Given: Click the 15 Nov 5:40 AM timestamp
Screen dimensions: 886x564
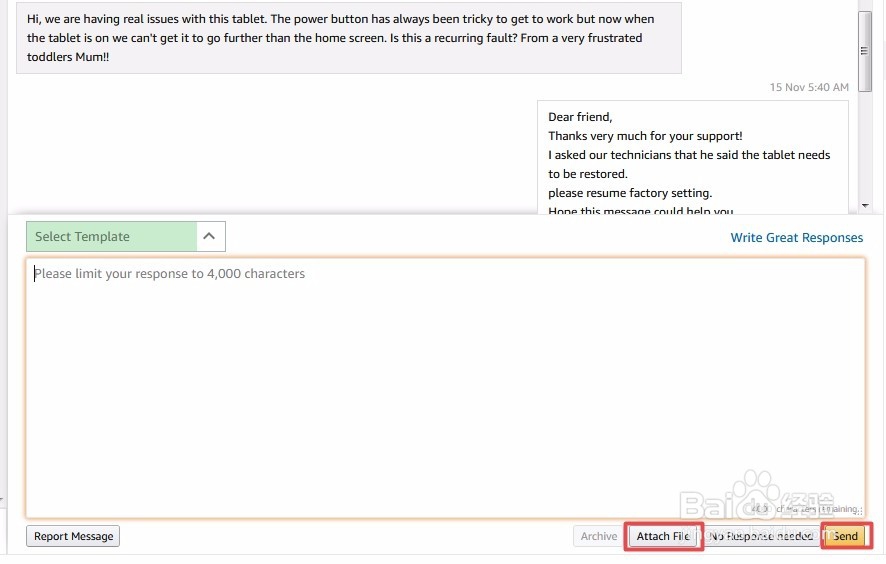Looking at the screenshot, I should click(x=808, y=88).
